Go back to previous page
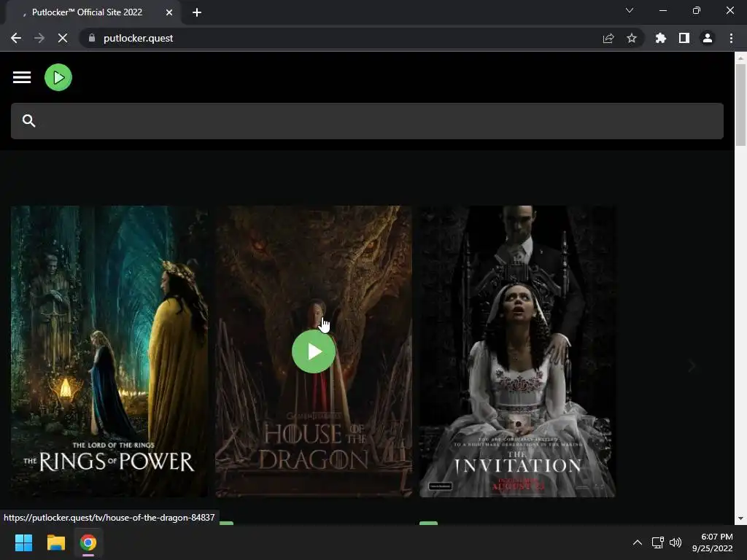 pos(16,38)
